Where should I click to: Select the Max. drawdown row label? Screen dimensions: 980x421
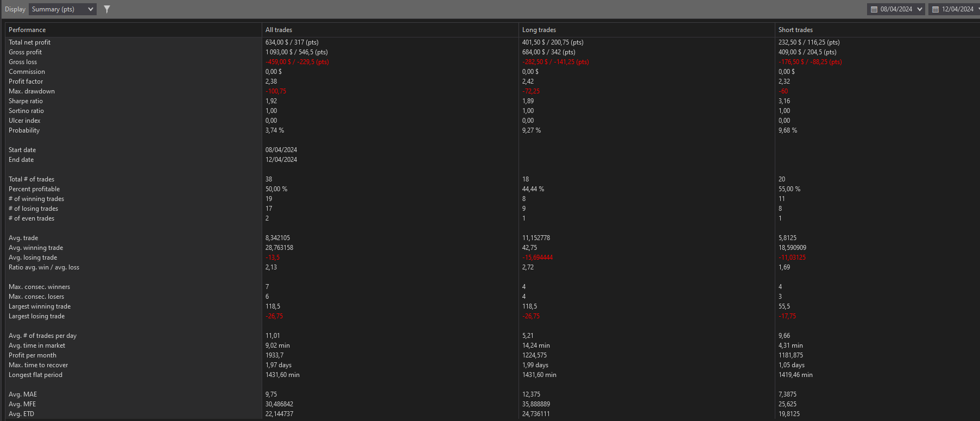(x=31, y=91)
